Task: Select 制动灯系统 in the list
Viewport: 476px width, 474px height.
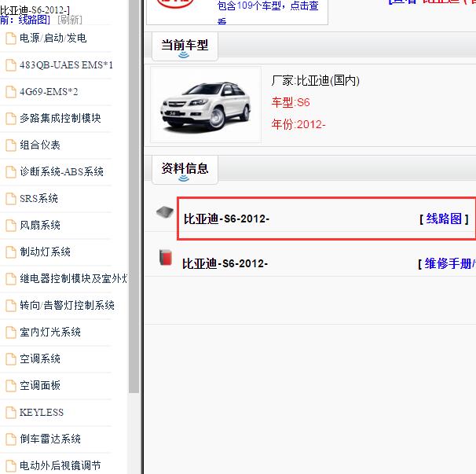Action: tap(46, 252)
